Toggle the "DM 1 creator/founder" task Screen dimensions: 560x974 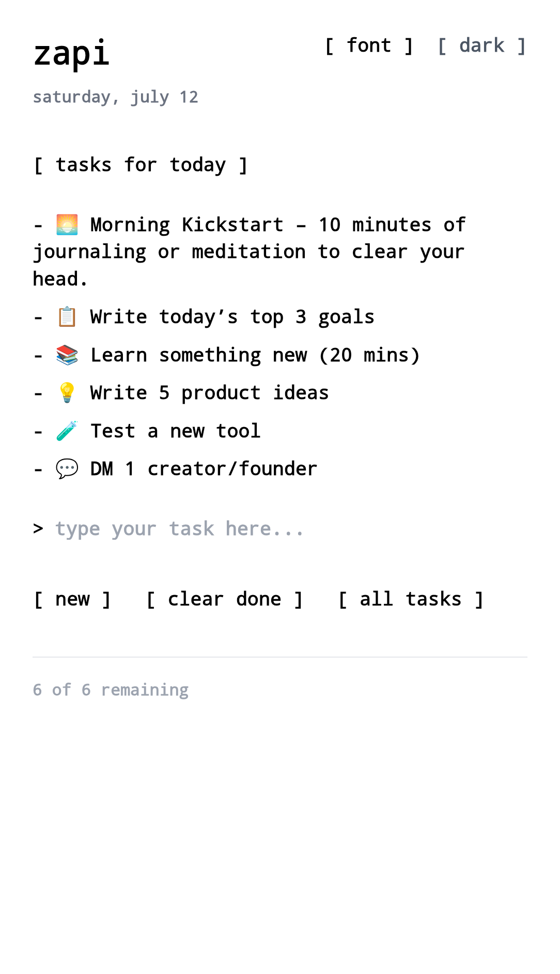204,469
